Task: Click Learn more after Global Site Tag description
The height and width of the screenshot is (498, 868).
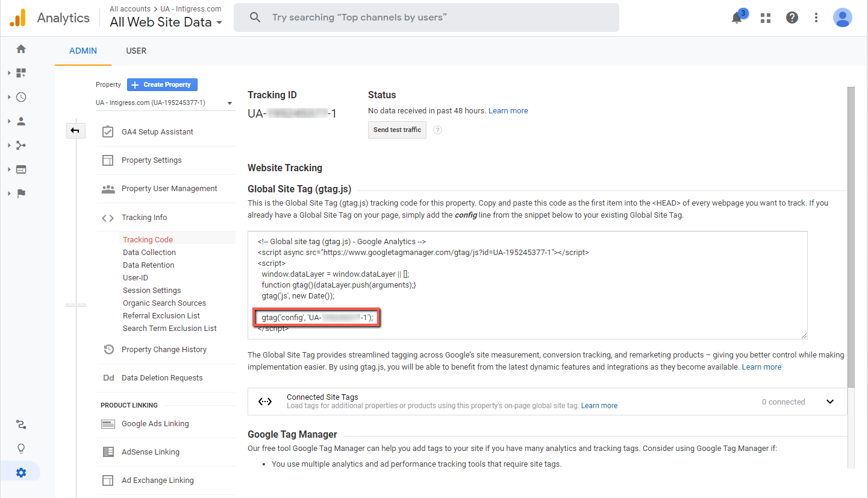Action: pos(761,367)
